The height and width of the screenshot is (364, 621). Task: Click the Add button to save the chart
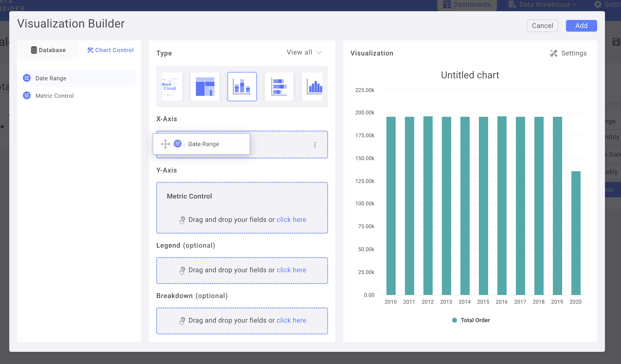(581, 25)
